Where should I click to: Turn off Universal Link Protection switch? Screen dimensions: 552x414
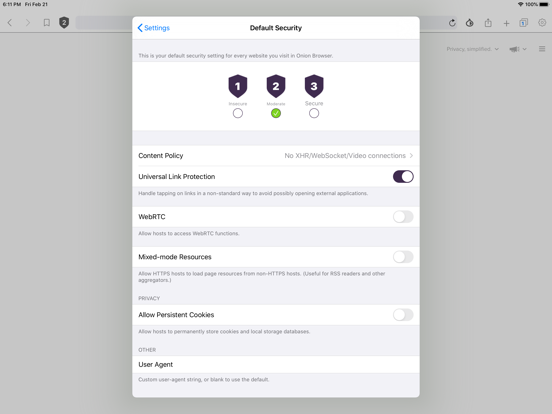pos(403,177)
